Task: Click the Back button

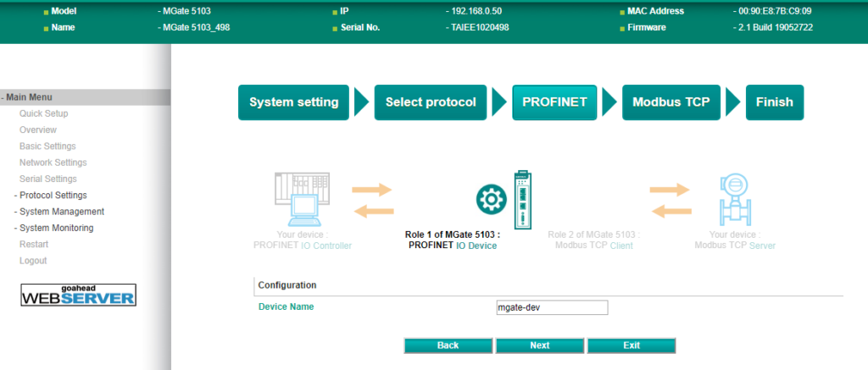Action: 448,345
